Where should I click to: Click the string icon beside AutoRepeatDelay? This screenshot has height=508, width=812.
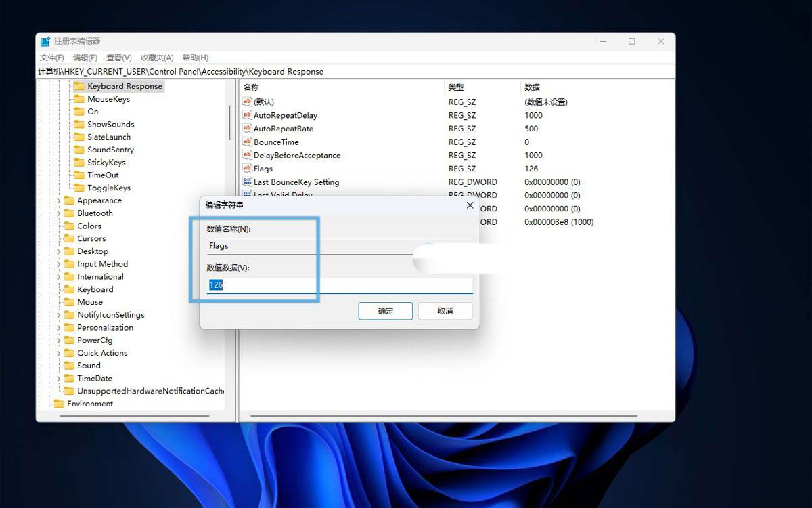248,115
